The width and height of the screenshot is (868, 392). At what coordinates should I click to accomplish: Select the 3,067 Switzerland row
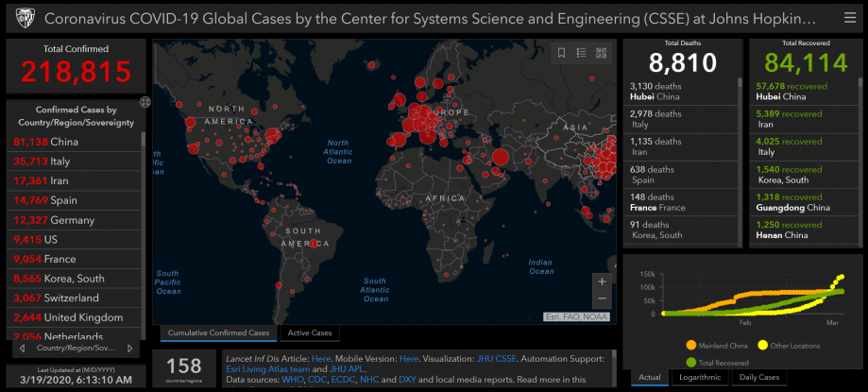click(x=74, y=298)
